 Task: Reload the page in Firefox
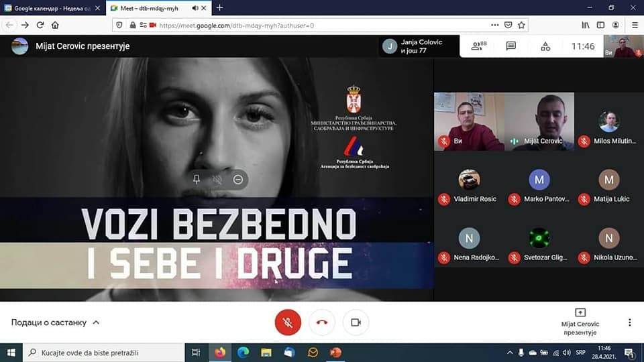pos(40,25)
